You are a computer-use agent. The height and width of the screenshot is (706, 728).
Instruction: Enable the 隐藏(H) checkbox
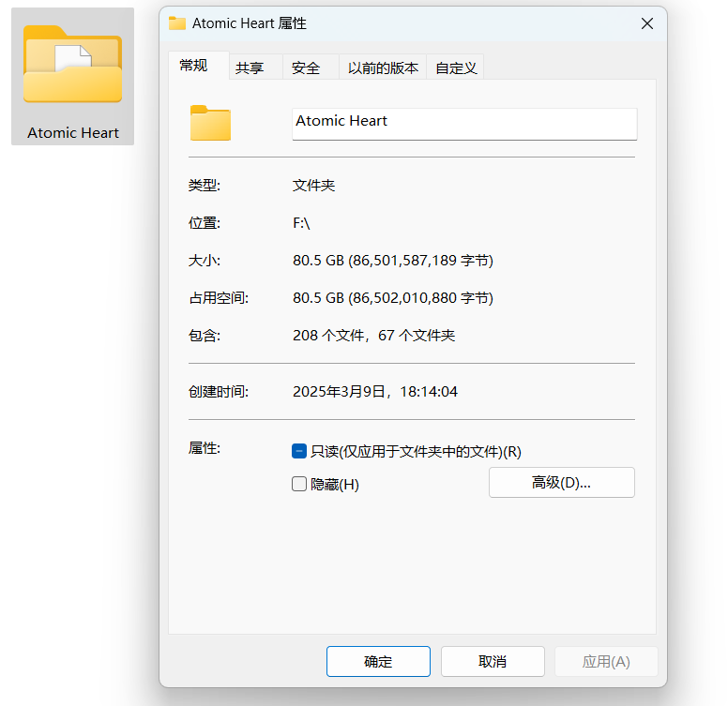click(299, 484)
